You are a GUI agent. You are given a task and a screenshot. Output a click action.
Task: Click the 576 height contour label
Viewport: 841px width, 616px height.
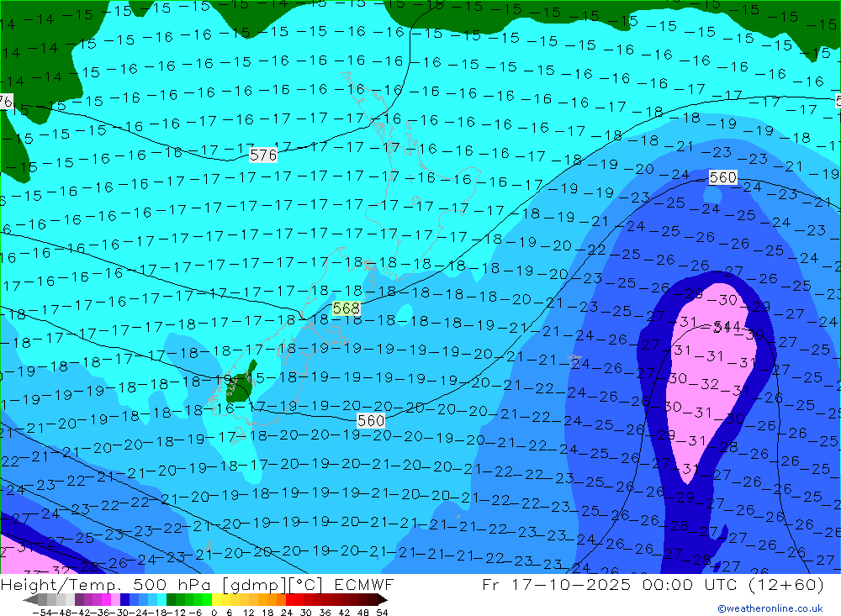click(263, 155)
